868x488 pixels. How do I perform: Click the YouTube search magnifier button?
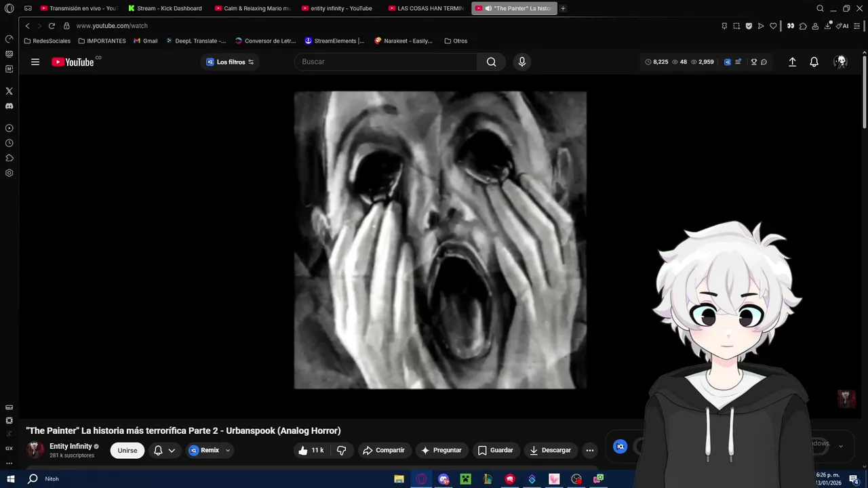click(x=491, y=62)
